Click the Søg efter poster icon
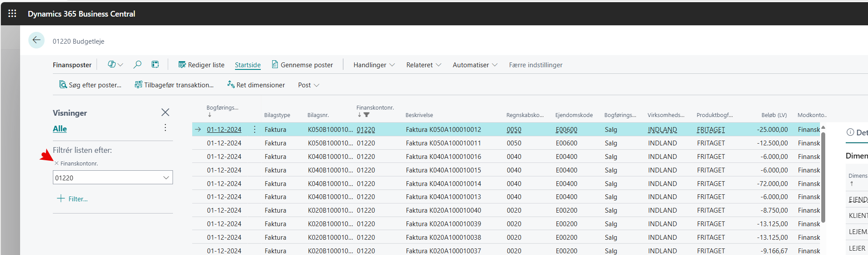Viewport: 868px width, 255px height. (63, 85)
